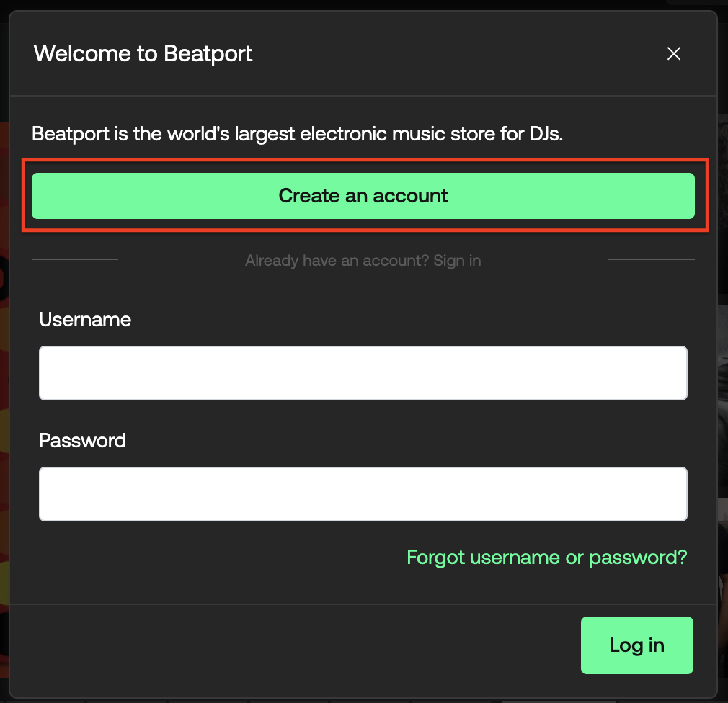Image resolution: width=728 pixels, height=703 pixels.
Task: Click the divider line left of the Sign in text
Action: pos(75,259)
